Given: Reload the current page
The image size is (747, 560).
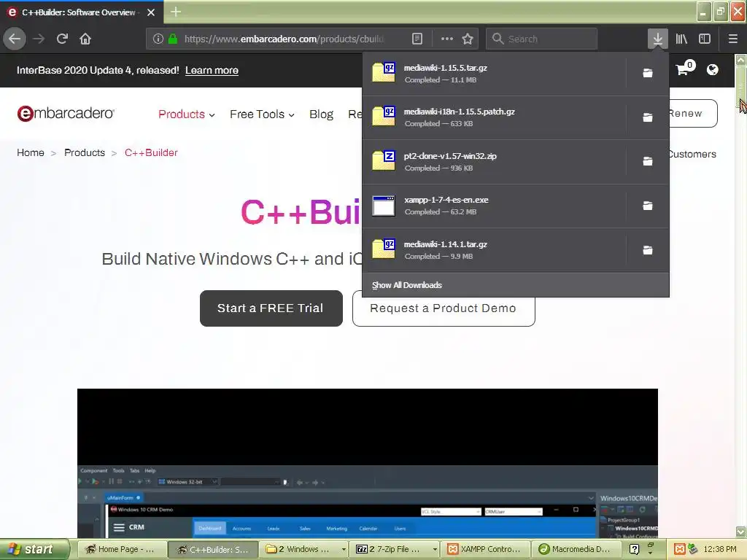Looking at the screenshot, I should [62, 39].
